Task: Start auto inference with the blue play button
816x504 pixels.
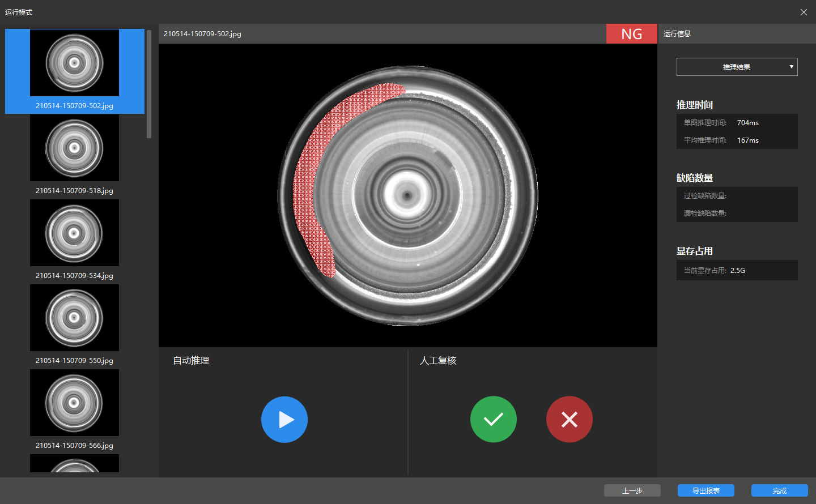Action: 284,420
